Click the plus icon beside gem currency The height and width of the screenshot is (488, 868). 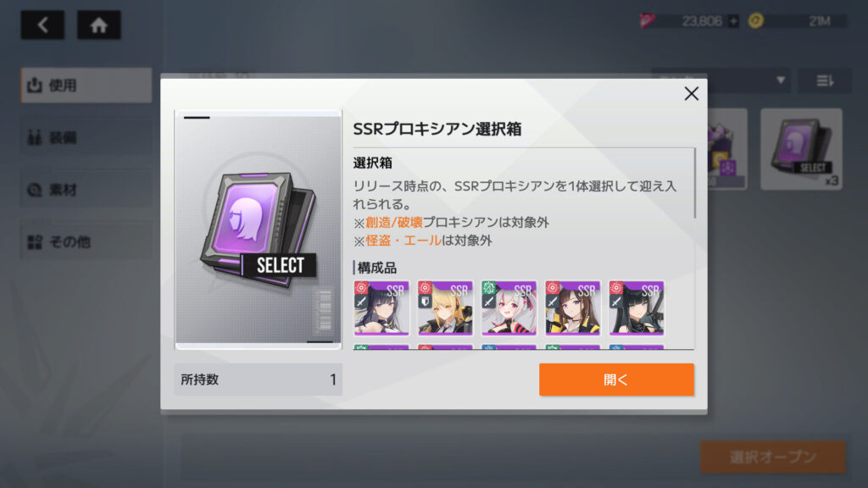point(733,21)
